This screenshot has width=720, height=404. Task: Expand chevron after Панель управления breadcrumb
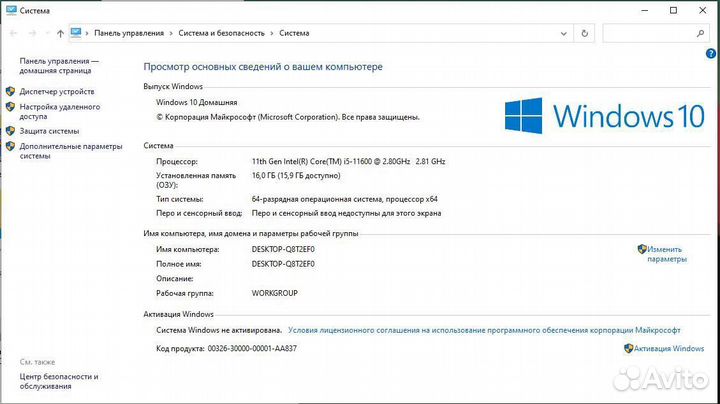click(x=171, y=33)
